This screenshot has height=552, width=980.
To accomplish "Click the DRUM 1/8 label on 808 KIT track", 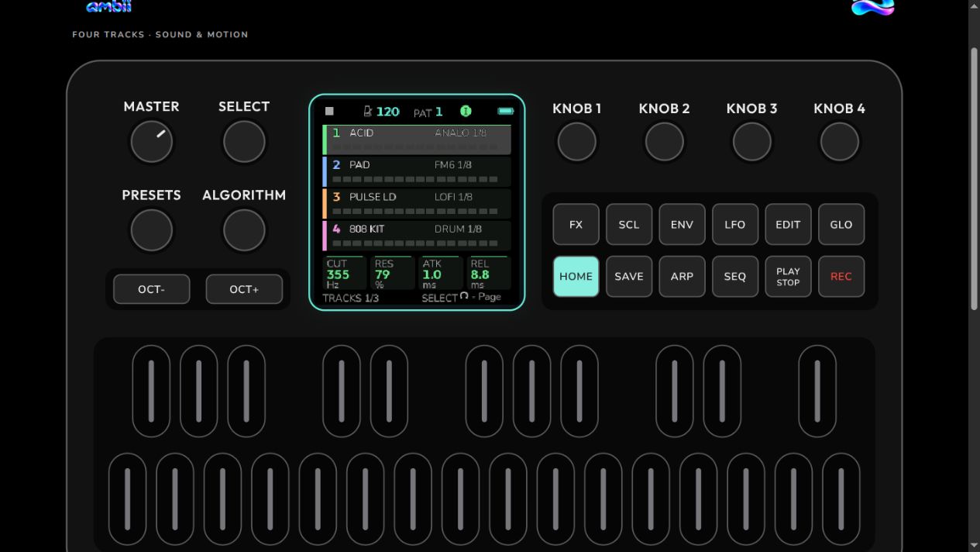I will point(458,229).
